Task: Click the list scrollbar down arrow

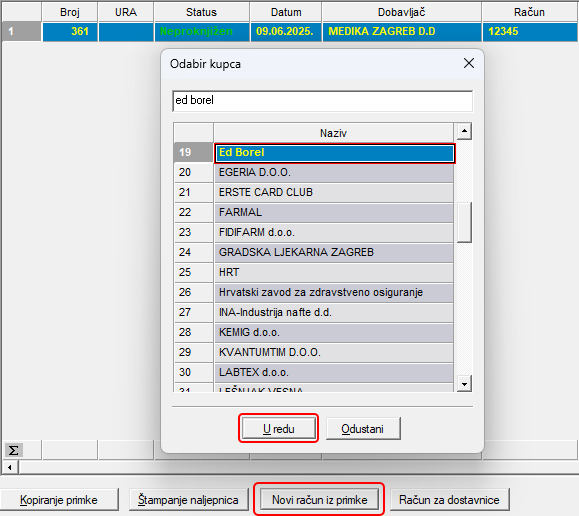Action: 464,384
